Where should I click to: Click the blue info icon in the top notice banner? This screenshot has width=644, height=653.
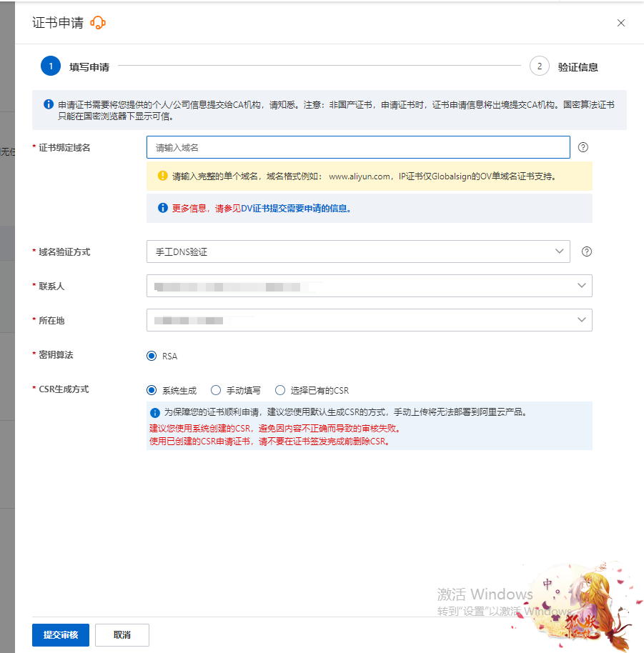[49, 104]
